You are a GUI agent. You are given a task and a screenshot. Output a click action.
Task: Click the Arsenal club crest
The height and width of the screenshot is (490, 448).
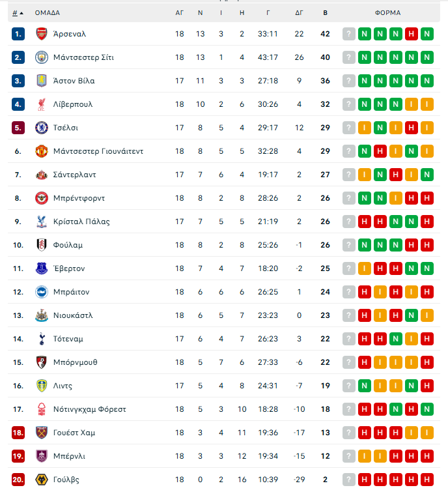42,34
